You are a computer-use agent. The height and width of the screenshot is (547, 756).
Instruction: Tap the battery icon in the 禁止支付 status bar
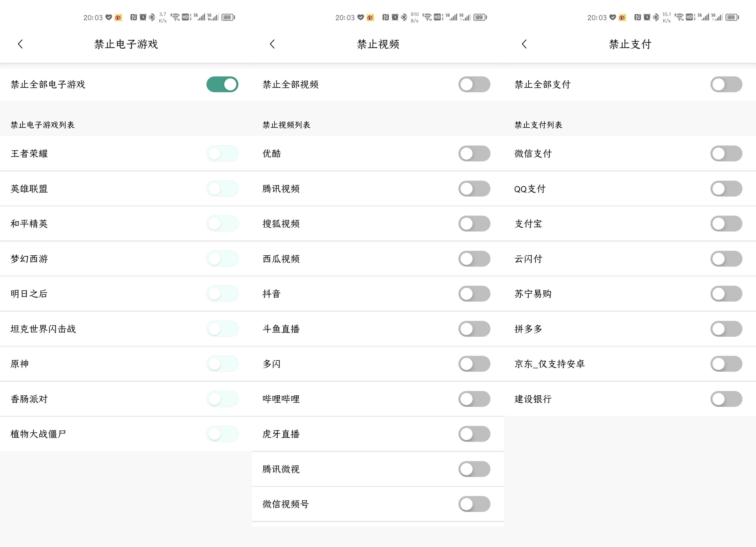(732, 17)
